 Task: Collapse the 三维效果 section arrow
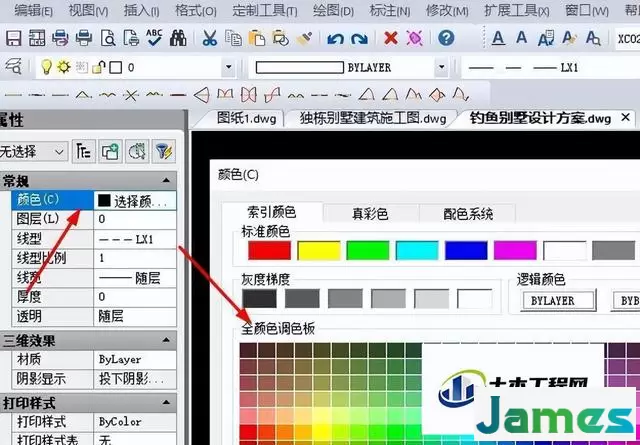(x=166, y=340)
